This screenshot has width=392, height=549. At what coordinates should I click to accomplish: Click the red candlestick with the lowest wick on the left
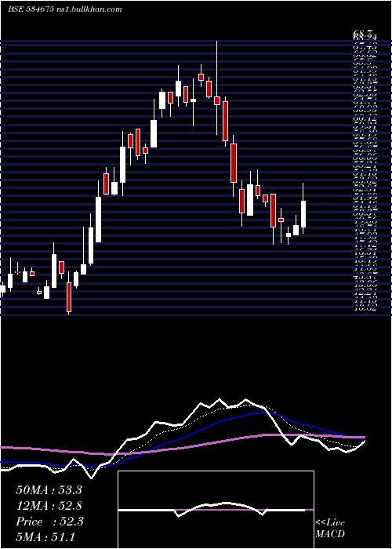click(x=69, y=294)
